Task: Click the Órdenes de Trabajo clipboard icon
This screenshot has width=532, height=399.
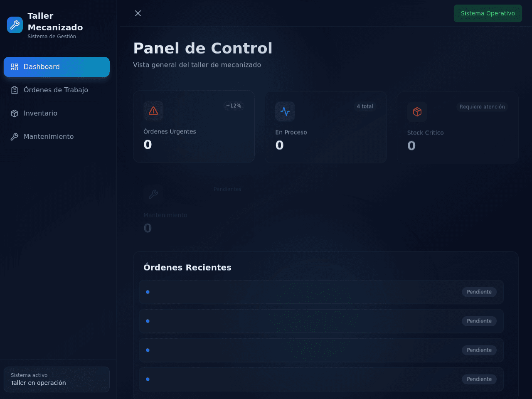Action: [15, 90]
